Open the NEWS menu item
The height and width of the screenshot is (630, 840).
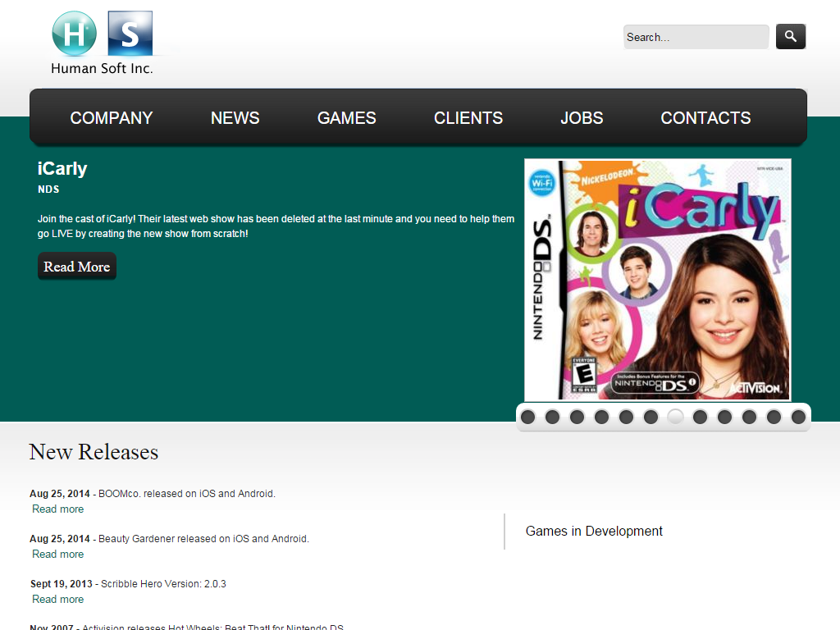click(235, 118)
